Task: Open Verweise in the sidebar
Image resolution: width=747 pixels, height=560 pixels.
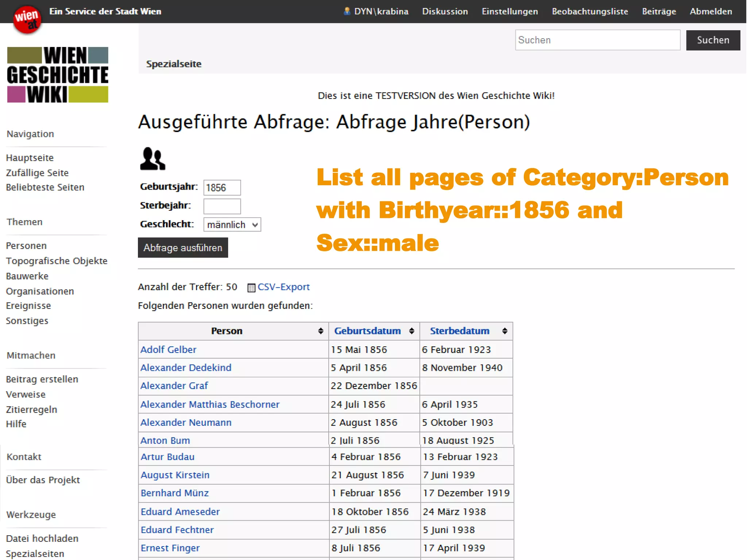Action: click(x=26, y=394)
